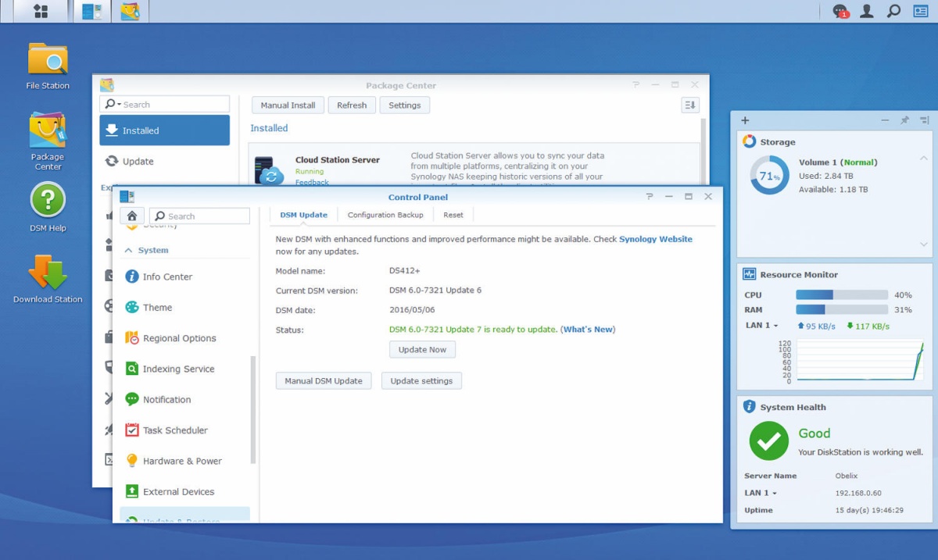Click the RAM usage bar

[842, 309]
